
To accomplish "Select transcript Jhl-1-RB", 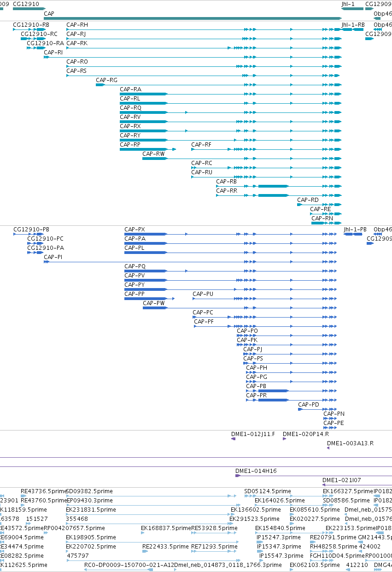I will [x=352, y=29].
